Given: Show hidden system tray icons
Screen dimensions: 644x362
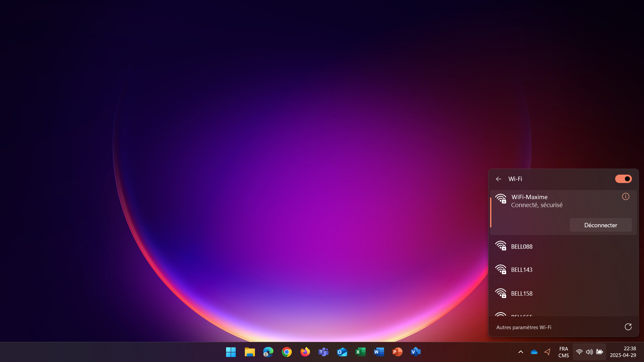Looking at the screenshot, I should tap(521, 352).
